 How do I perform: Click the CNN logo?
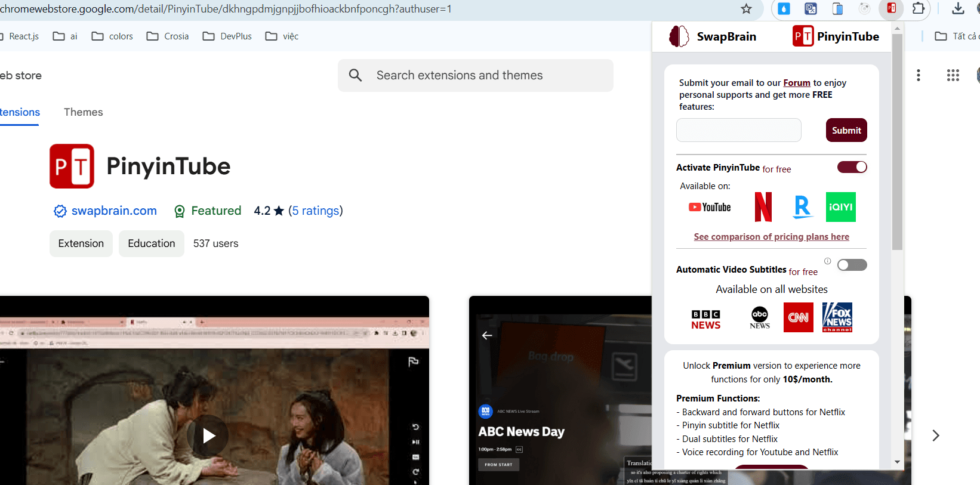coord(799,317)
